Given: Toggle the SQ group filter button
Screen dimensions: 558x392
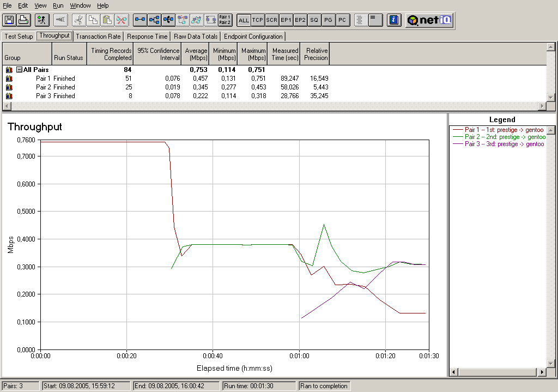Looking at the screenshot, I should tap(314, 20).
